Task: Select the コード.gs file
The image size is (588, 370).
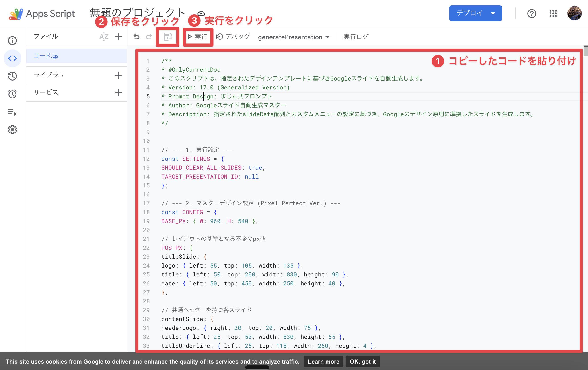Action: point(46,56)
